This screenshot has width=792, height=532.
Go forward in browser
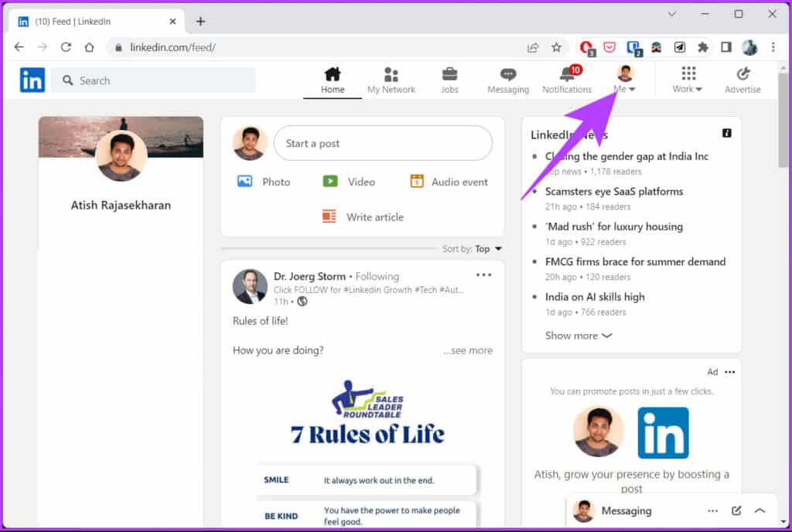click(x=43, y=47)
